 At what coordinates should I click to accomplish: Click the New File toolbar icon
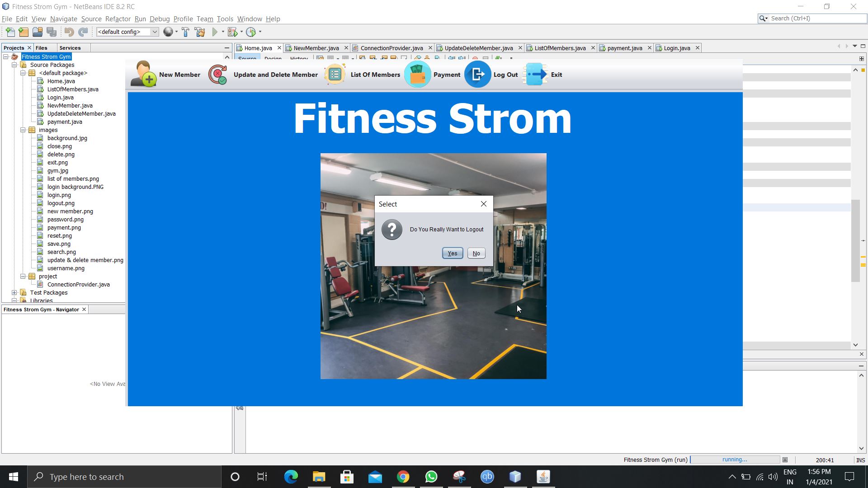pos(10,32)
